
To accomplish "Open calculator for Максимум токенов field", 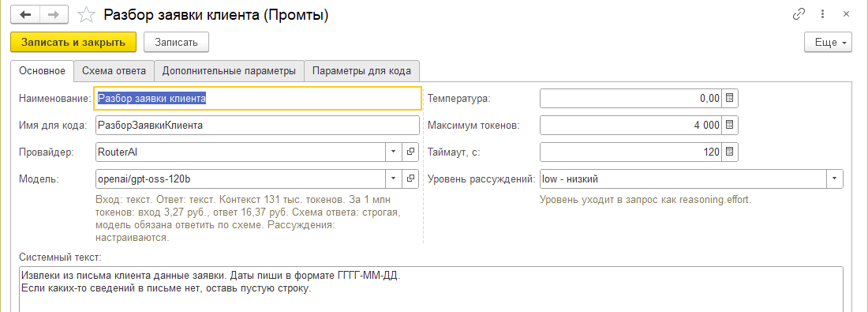I will coord(730,126).
